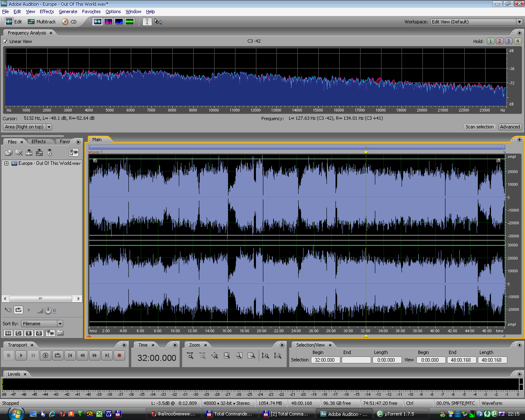Click Selection Begin field 32:00.000
Viewport: 525px width, 420px height.
[325, 360]
